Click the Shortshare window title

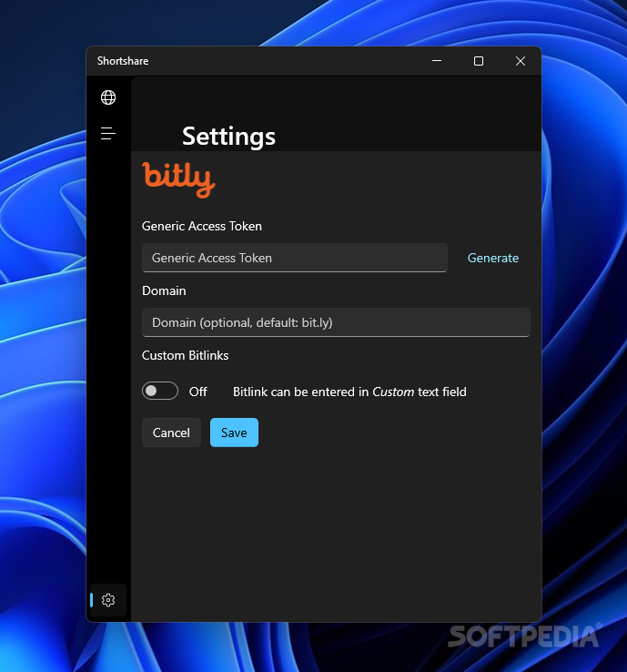click(x=123, y=61)
